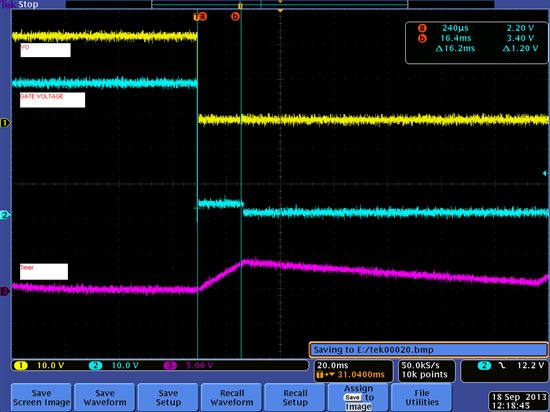Image resolution: width=550 pixels, height=412 pixels.
Task: Click the magenta channel 3 badge
Action: (x=170, y=365)
